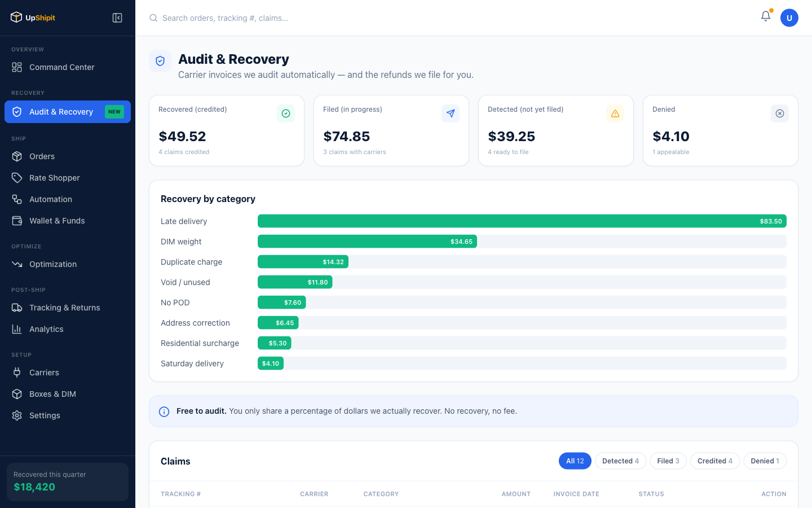Click the Recovered this quarter $18,420 card
This screenshot has width=812, height=508.
point(68,482)
